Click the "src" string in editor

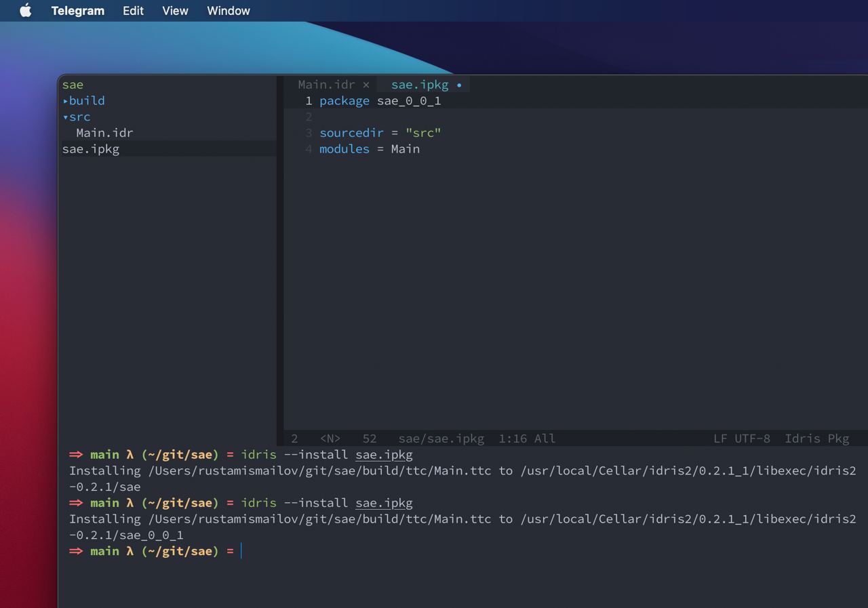[423, 133]
